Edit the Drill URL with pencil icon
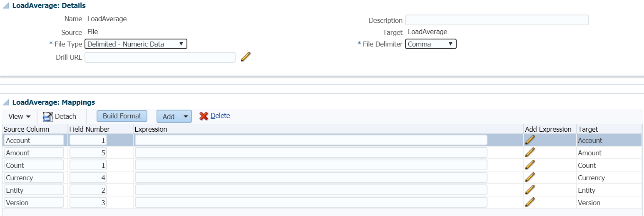Image resolution: width=644 pixels, height=216 pixels. point(246,56)
